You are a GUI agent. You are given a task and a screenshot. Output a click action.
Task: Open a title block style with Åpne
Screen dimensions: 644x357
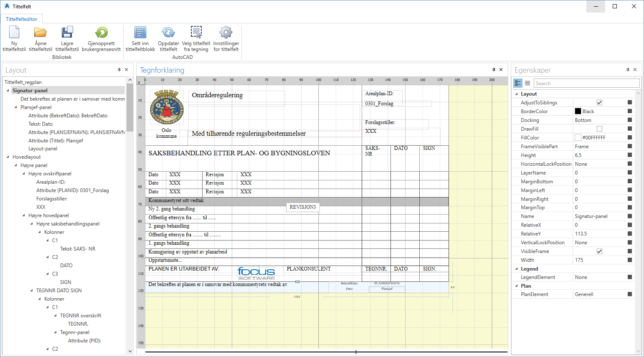point(41,33)
